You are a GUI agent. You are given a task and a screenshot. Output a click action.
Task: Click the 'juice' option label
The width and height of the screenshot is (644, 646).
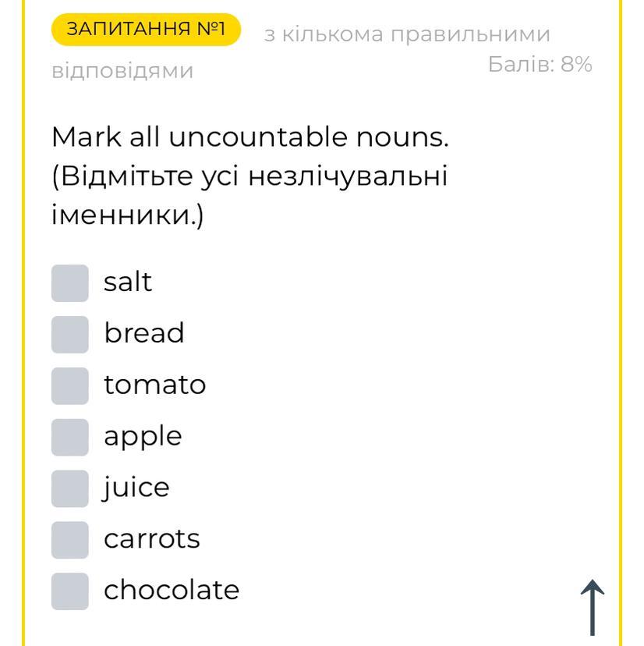tap(136, 488)
